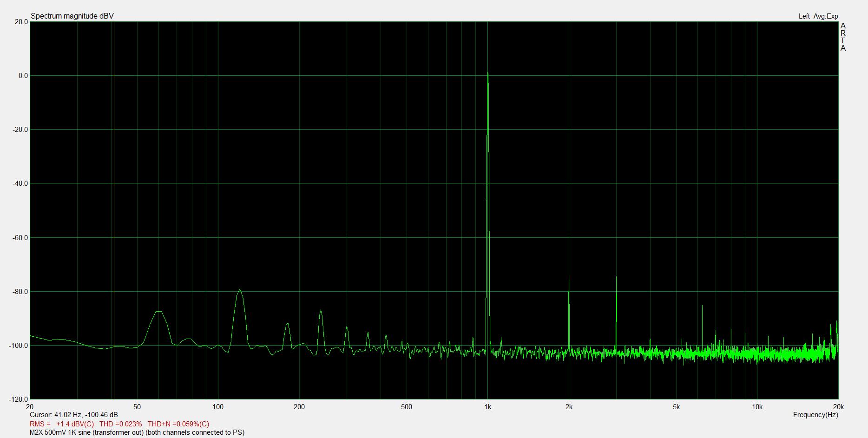Image resolution: width=868 pixels, height=438 pixels.
Task: Click the 'Frequency(Hz)' axis label
Action: coord(815,415)
